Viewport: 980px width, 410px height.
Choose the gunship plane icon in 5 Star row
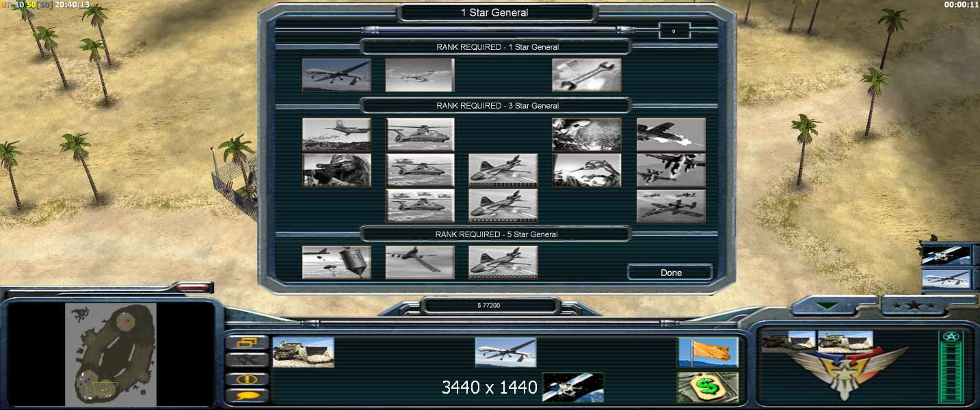click(503, 262)
